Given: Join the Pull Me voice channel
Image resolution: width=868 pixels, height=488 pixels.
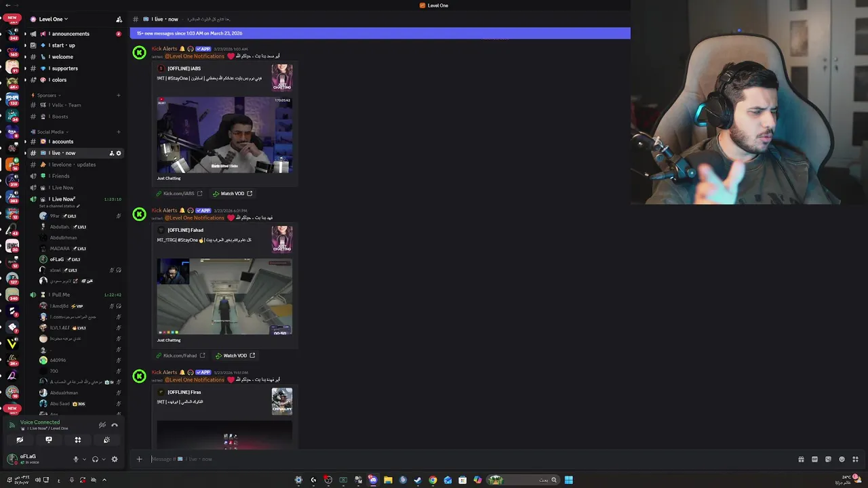Looking at the screenshot, I should tap(75, 295).
